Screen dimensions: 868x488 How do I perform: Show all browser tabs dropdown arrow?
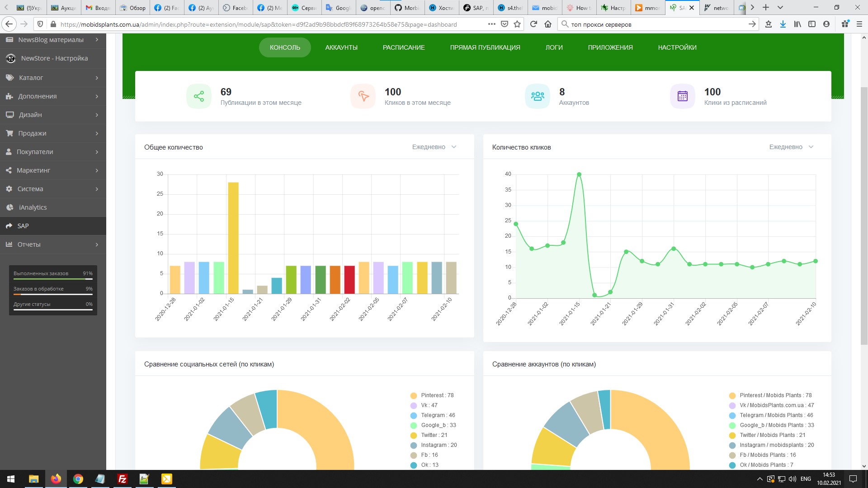click(x=780, y=8)
